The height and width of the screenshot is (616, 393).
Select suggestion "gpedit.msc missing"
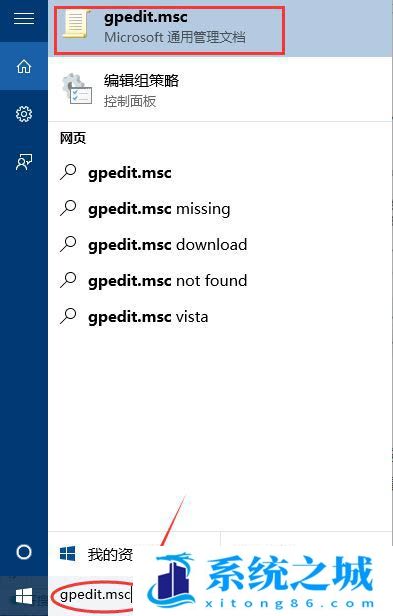pos(220,209)
